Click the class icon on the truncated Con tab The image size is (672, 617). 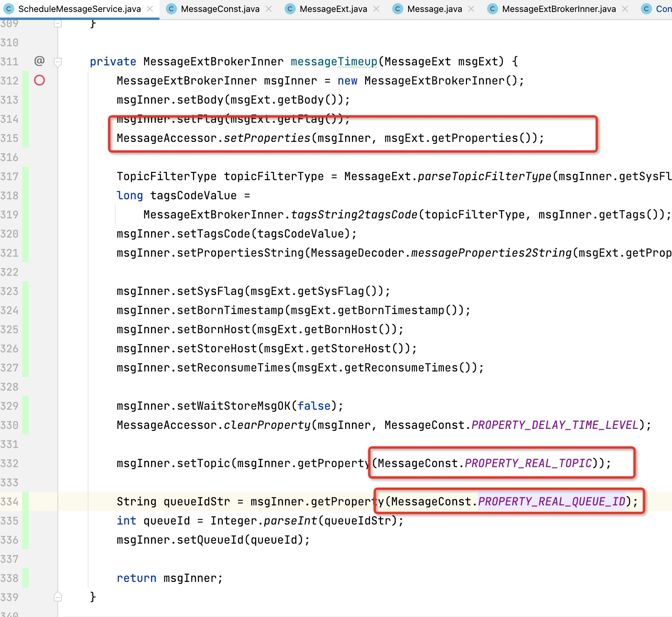tap(646, 8)
